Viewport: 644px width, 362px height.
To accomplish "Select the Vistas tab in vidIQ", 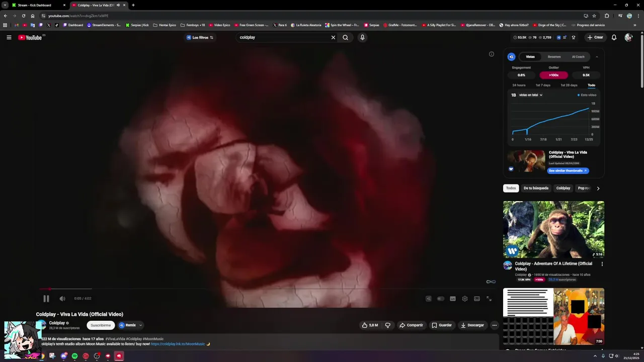I will click(530, 57).
